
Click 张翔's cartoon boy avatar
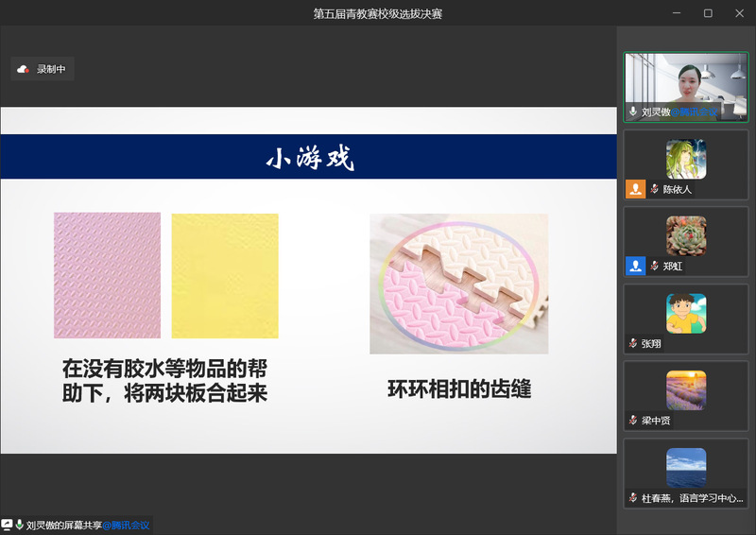(x=685, y=313)
